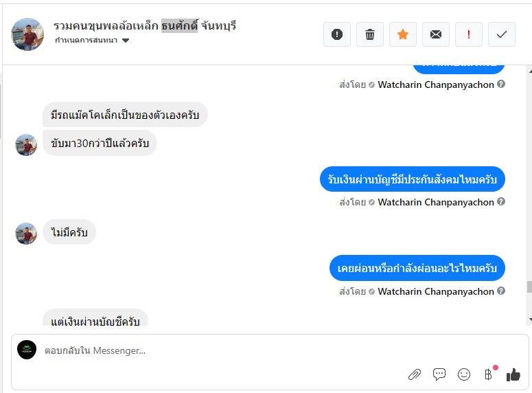
Task: Toggle unread status with envelope icon
Action: pyautogui.click(x=436, y=34)
